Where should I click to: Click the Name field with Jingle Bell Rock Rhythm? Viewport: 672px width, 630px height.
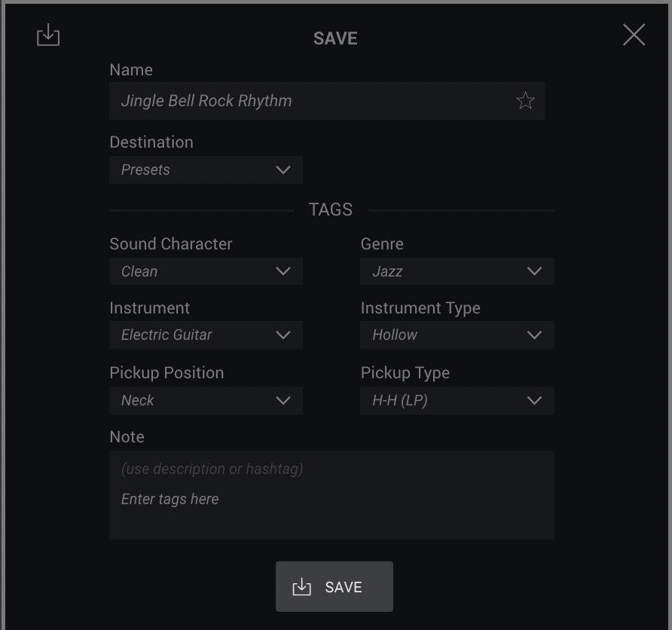[x=327, y=101]
